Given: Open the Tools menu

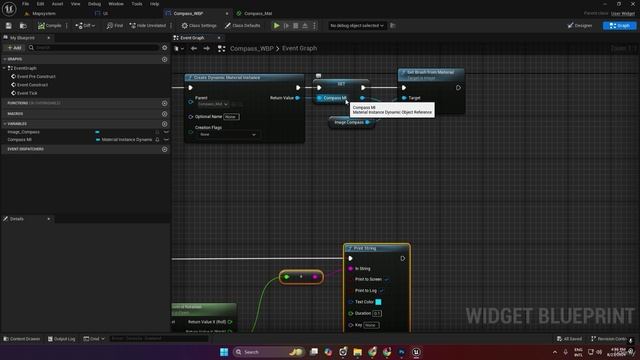Looking at the screenshot, I should click(137, 4).
